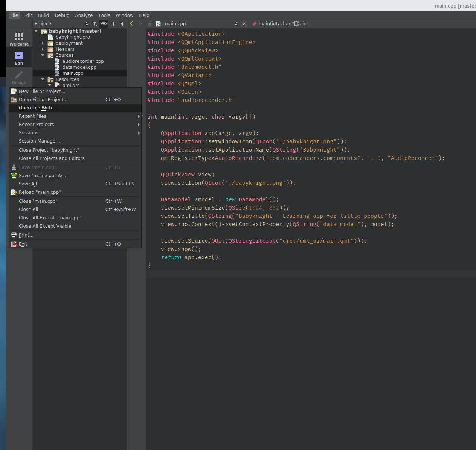Open the Tools menu in menu bar

pos(104,15)
